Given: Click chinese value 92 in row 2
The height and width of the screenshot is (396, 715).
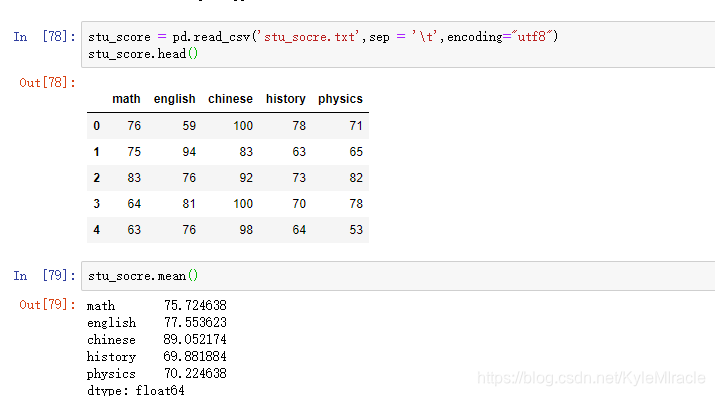Looking at the screenshot, I should coord(246,177).
